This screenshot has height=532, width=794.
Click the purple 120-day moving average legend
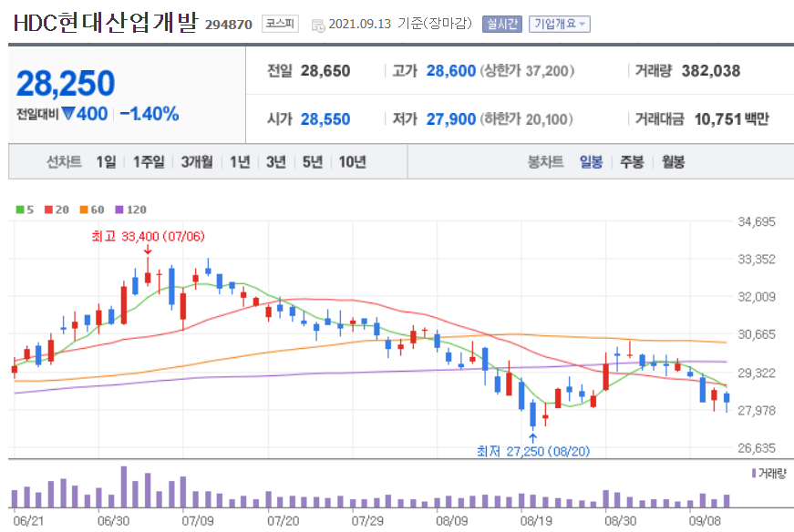click(x=130, y=210)
